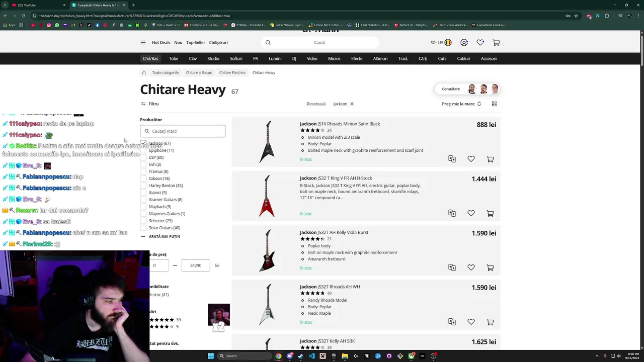Screen dimensions: 644x362
Task: Open red JS32 T King V thumbnail
Action: tap(267, 196)
